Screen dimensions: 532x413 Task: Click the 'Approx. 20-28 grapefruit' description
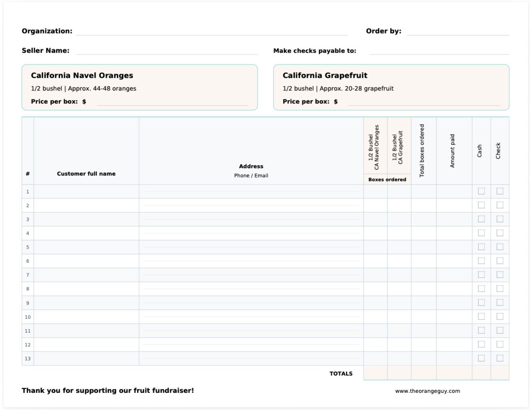(357, 89)
